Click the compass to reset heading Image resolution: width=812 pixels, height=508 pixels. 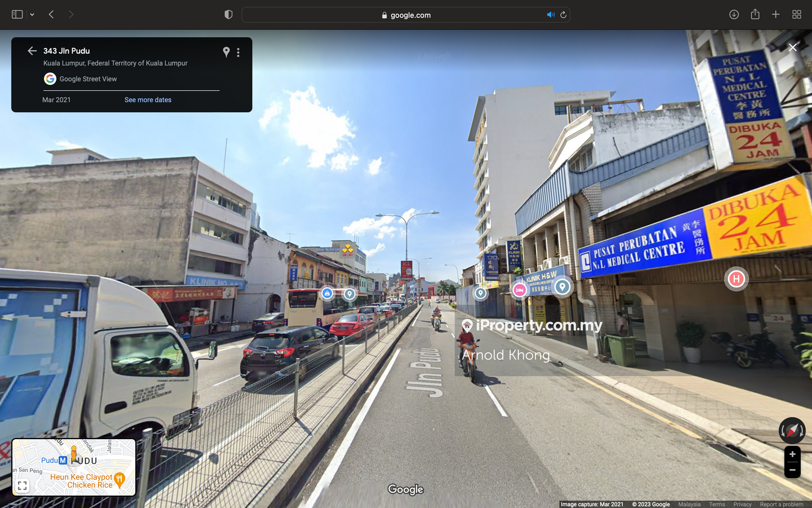click(792, 431)
